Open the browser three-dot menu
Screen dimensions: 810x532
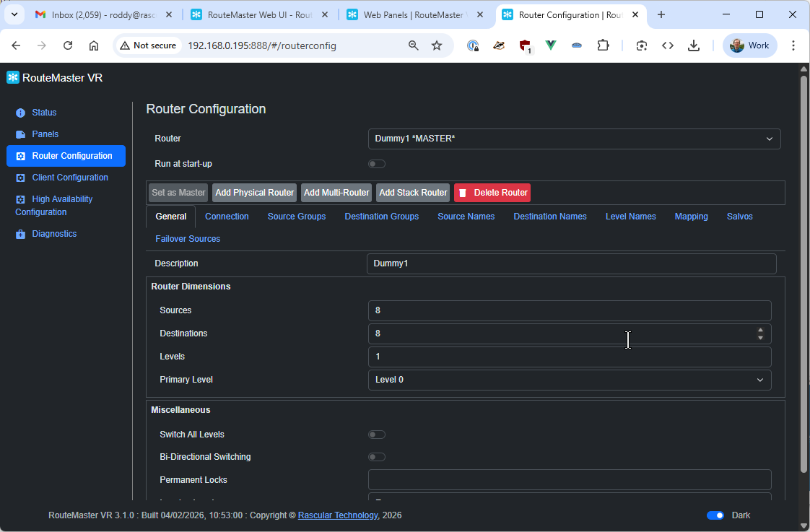pyautogui.click(x=793, y=45)
